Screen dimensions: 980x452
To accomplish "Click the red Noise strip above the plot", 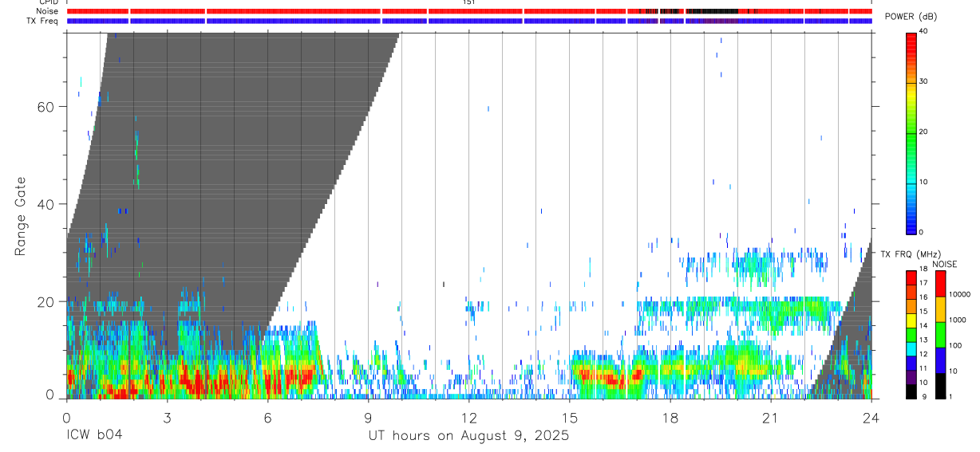I will coord(469,11).
